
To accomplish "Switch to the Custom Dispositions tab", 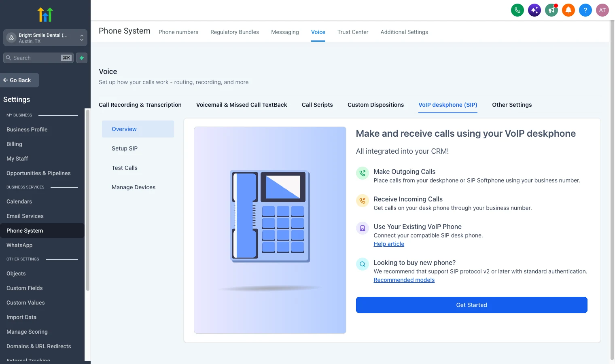I will pyautogui.click(x=375, y=105).
